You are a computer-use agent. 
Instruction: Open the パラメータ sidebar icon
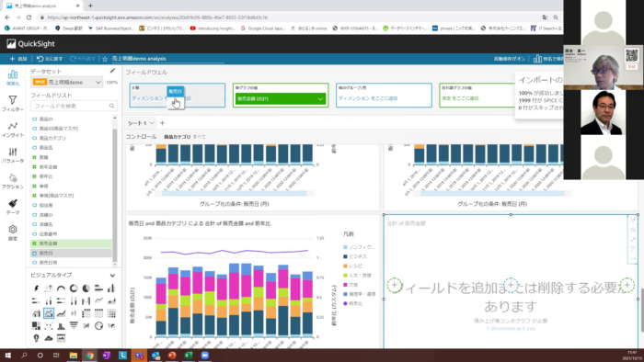click(x=13, y=155)
